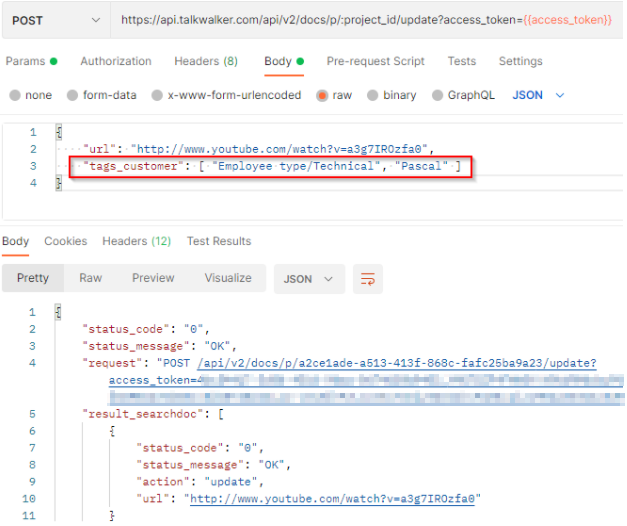Open the youtube.com URL link in response
The image size is (627, 526).
(x=332, y=499)
